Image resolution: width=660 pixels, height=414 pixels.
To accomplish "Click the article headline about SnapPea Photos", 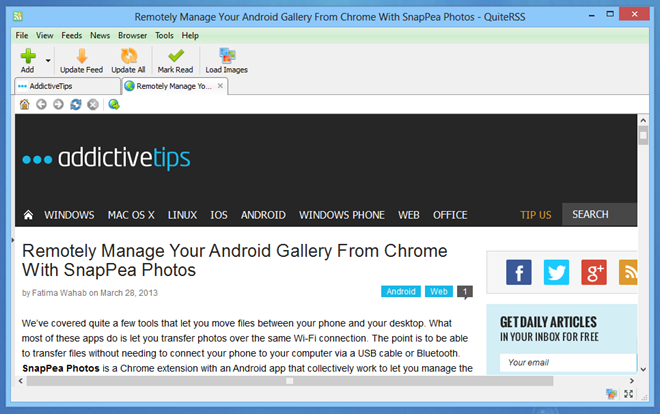I will point(234,260).
